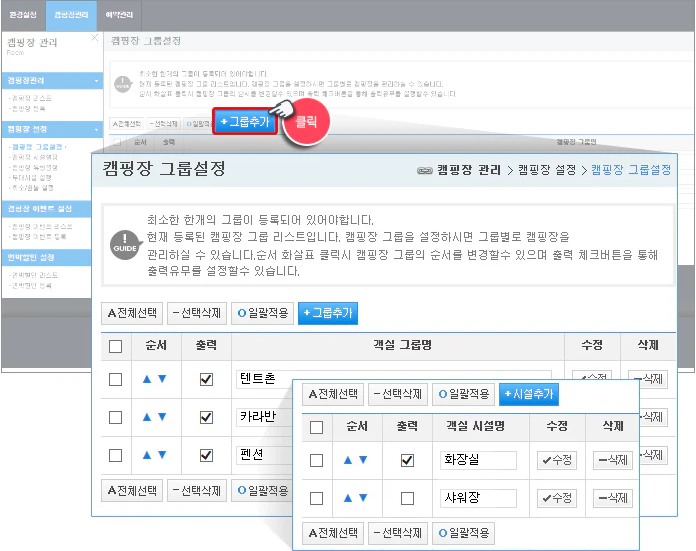696x551 pixels.
Task: Uncheck 출력 checkbox for 화장실
Action: pos(407,460)
